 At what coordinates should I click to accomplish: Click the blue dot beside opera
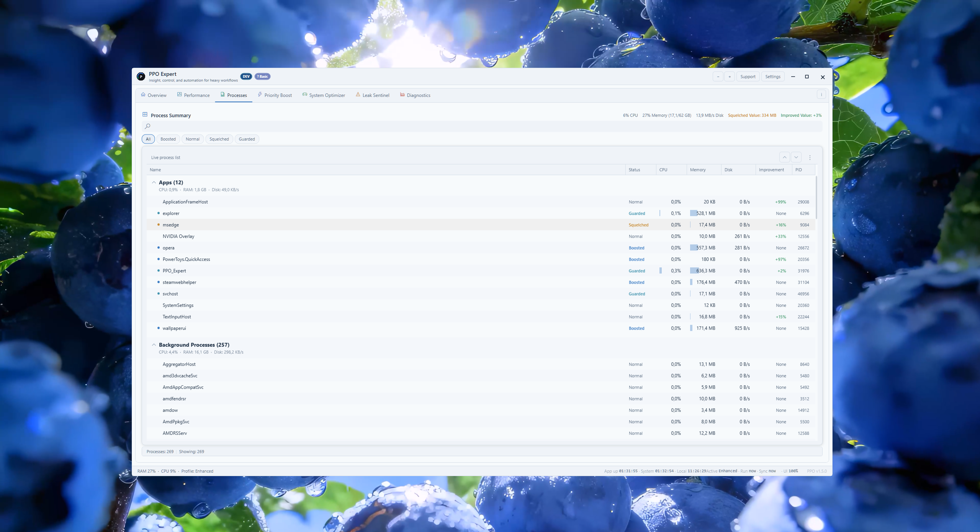point(158,248)
